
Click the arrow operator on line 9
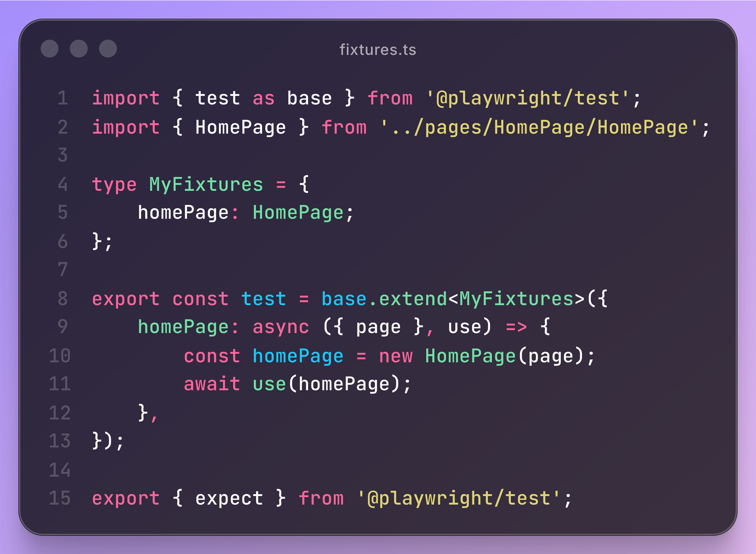point(516,327)
